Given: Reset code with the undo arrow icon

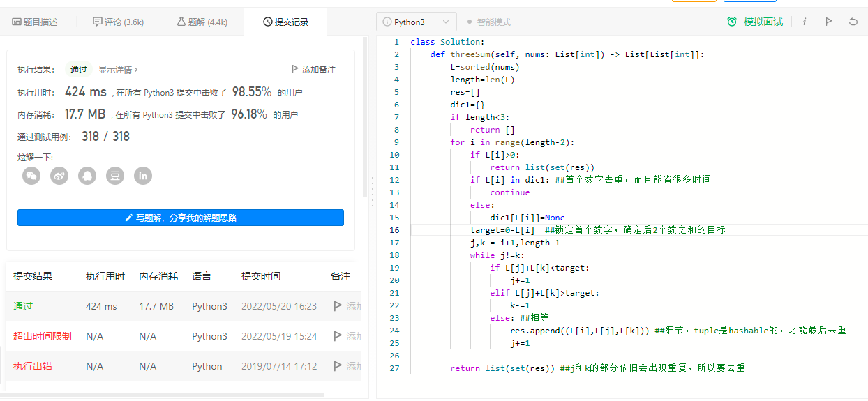Looking at the screenshot, I should tap(853, 22).
